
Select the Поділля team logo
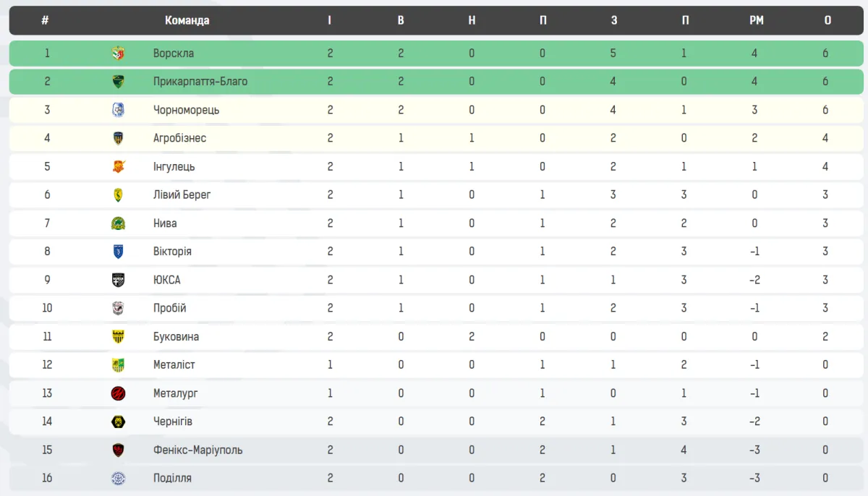coord(118,478)
